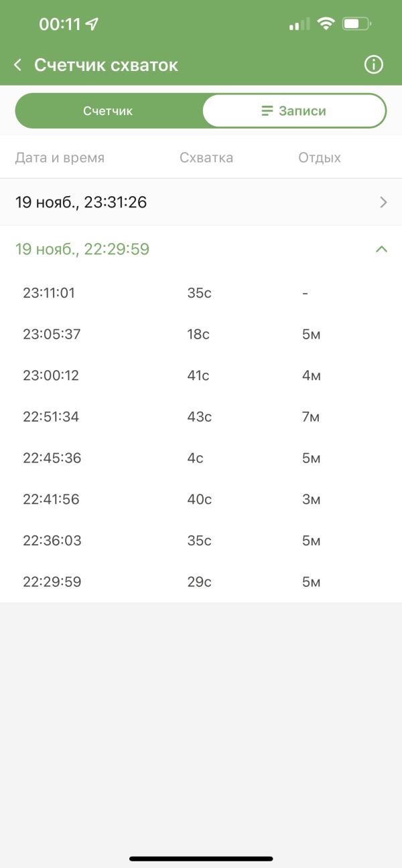Tap the battery indicator icon
The image size is (402, 868).
(x=356, y=25)
